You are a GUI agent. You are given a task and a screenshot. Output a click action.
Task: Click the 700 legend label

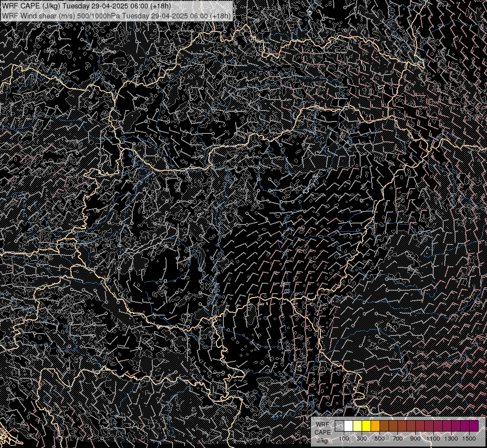pyautogui.click(x=397, y=439)
